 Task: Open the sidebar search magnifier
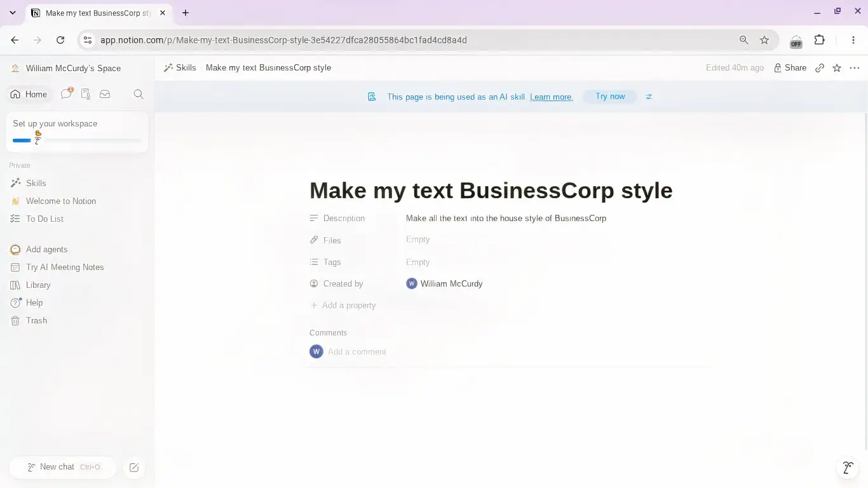pyautogui.click(x=139, y=94)
